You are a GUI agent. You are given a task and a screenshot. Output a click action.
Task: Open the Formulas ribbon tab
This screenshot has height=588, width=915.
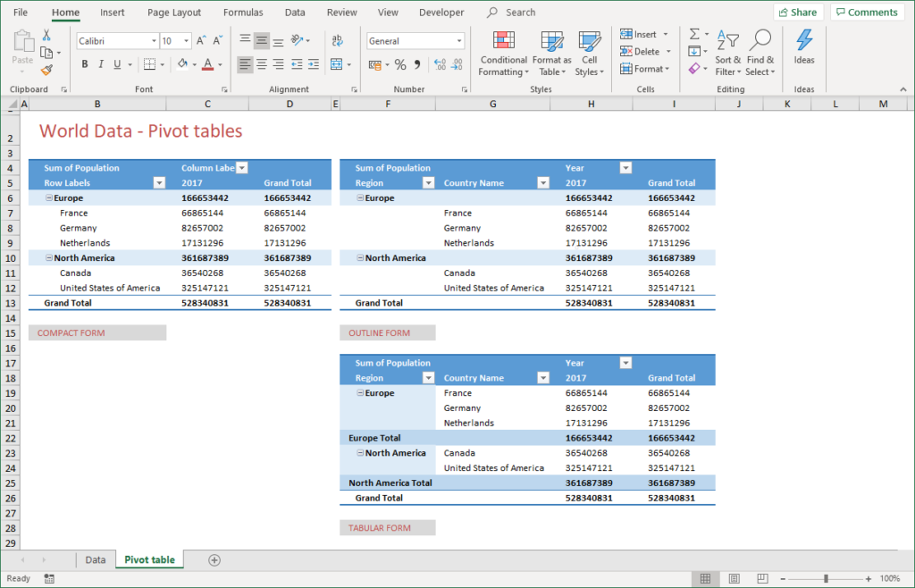click(242, 13)
